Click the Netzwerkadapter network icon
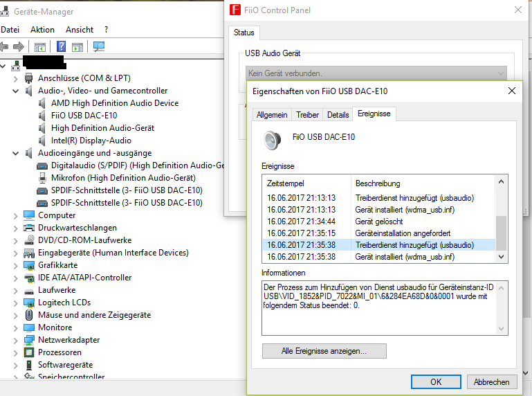 click(x=29, y=340)
